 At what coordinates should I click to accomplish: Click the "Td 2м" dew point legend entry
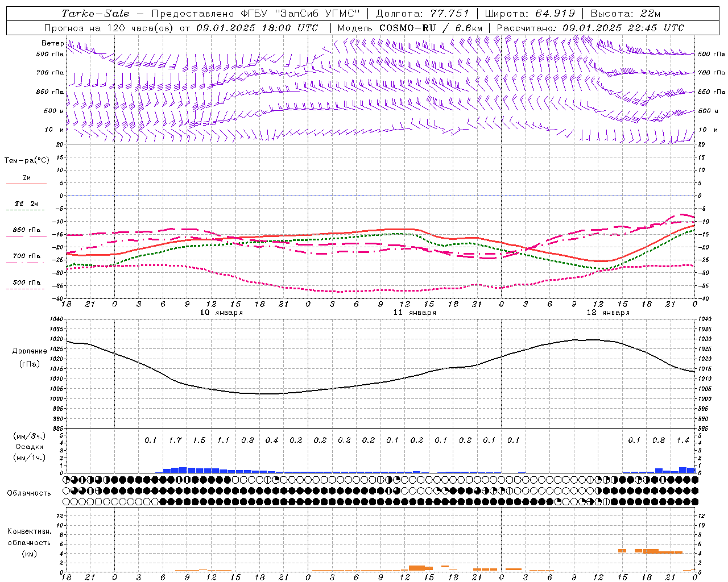coord(27,203)
